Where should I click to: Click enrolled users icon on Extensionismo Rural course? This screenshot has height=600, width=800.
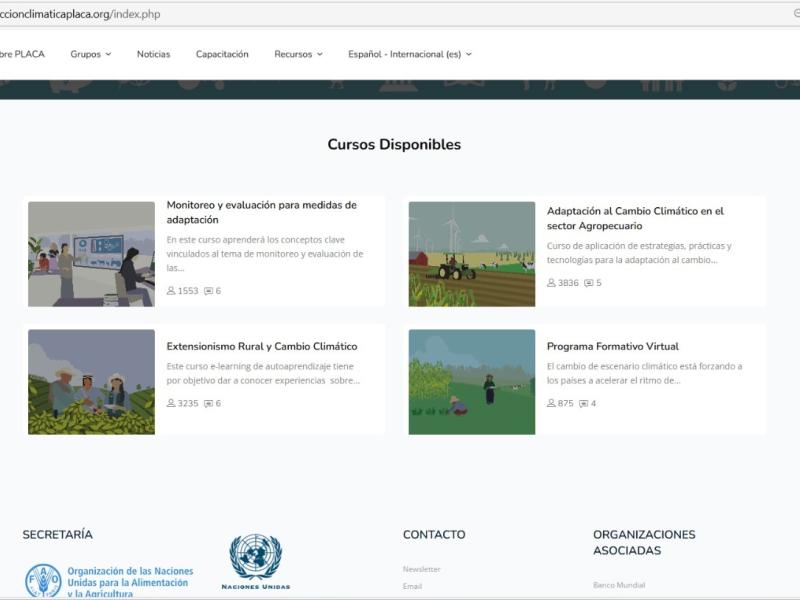(171, 404)
